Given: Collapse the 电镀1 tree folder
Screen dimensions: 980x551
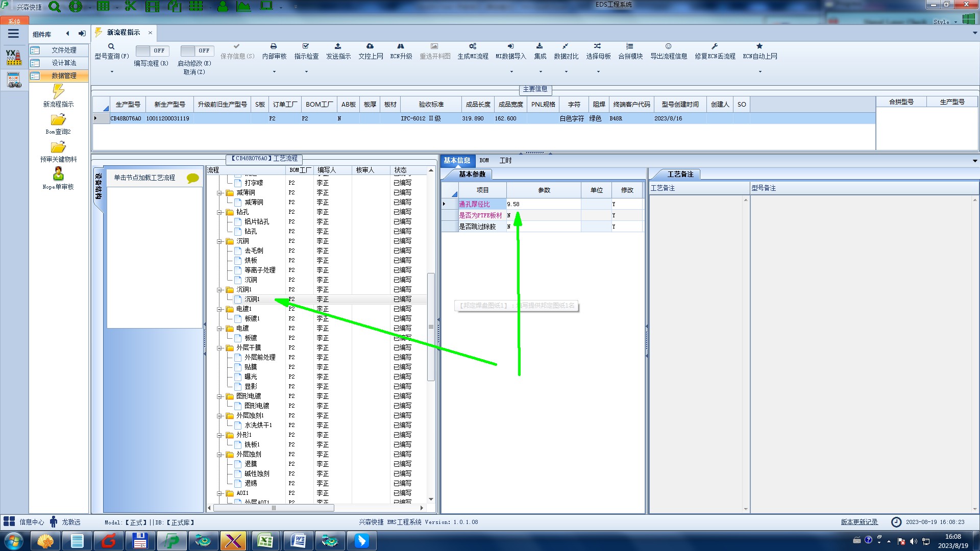Looking at the screenshot, I should click(219, 309).
